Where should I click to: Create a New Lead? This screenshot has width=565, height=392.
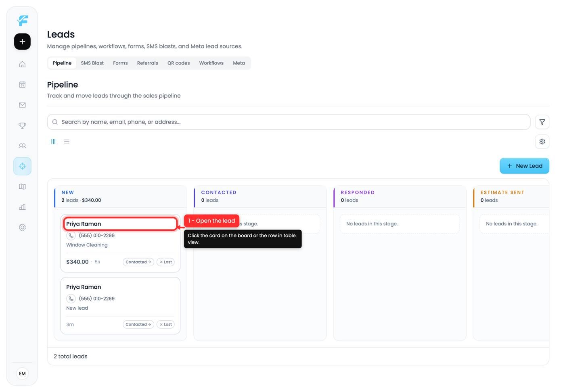pos(524,166)
